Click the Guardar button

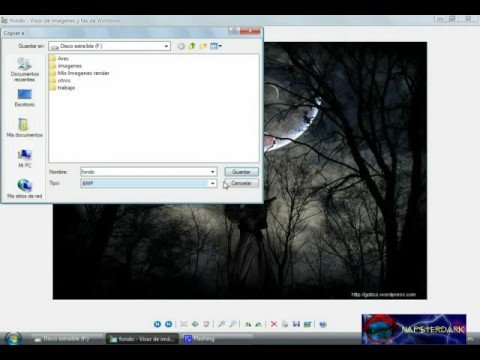click(x=241, y=172)
